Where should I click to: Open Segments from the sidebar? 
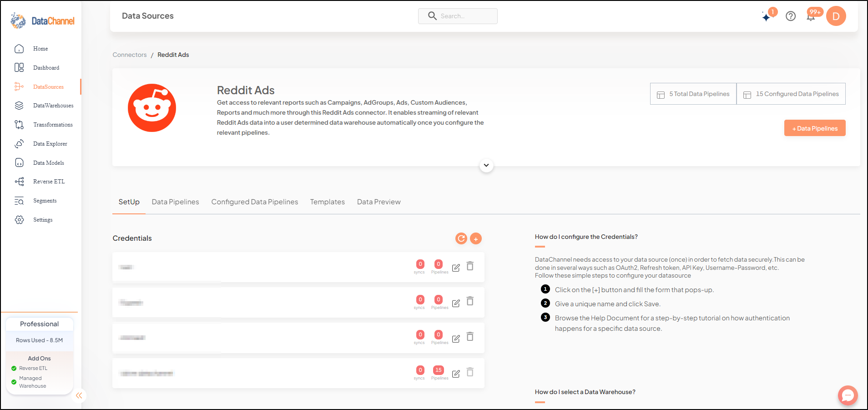[x=45, y=201]
